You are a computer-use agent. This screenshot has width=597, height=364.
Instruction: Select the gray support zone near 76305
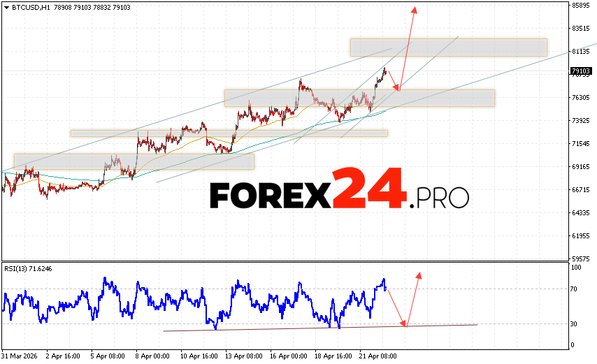point(359,98)
